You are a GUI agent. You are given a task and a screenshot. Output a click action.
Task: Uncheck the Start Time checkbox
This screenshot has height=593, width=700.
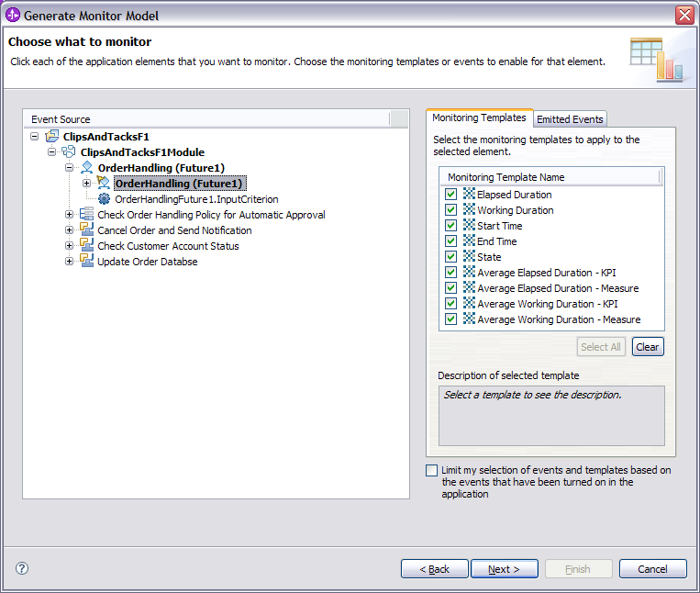pos(450,226)
